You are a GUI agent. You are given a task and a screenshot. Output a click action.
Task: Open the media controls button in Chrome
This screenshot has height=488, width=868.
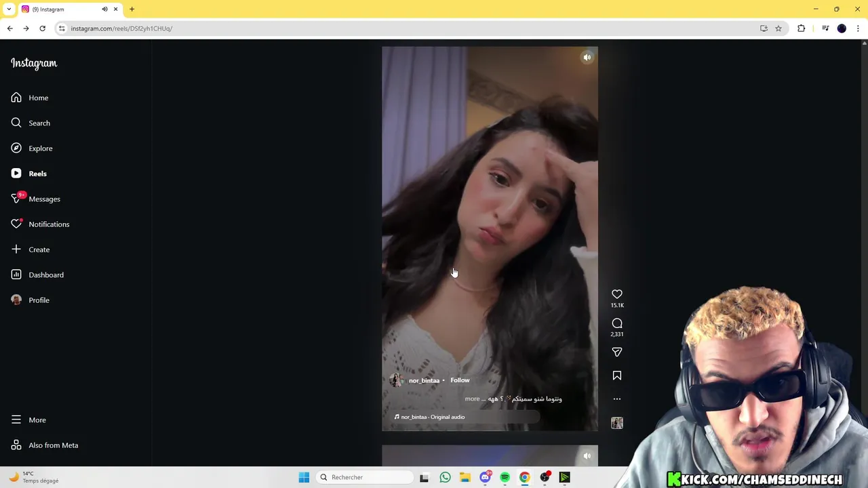click(x=825, y=28)
